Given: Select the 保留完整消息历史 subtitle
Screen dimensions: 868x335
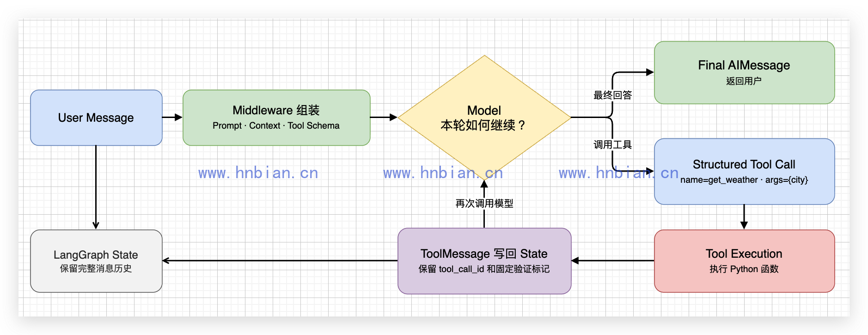Looking at the screenshot, I should pyautogui.click(x=96, y=268).
